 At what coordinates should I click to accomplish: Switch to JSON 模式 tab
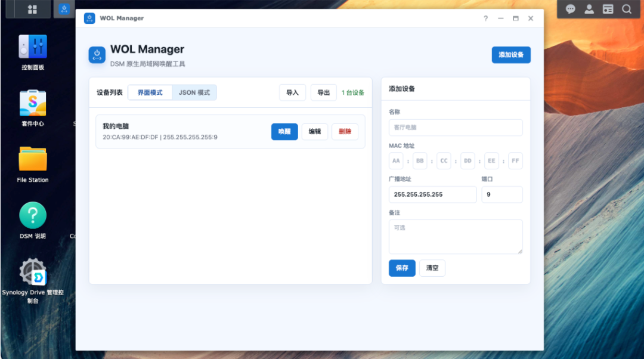(194, 92)
